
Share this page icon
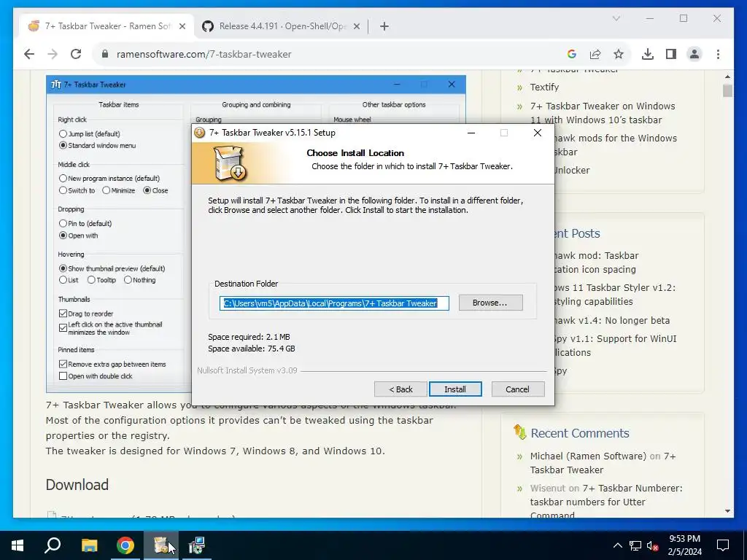click(x=595, y=54)
